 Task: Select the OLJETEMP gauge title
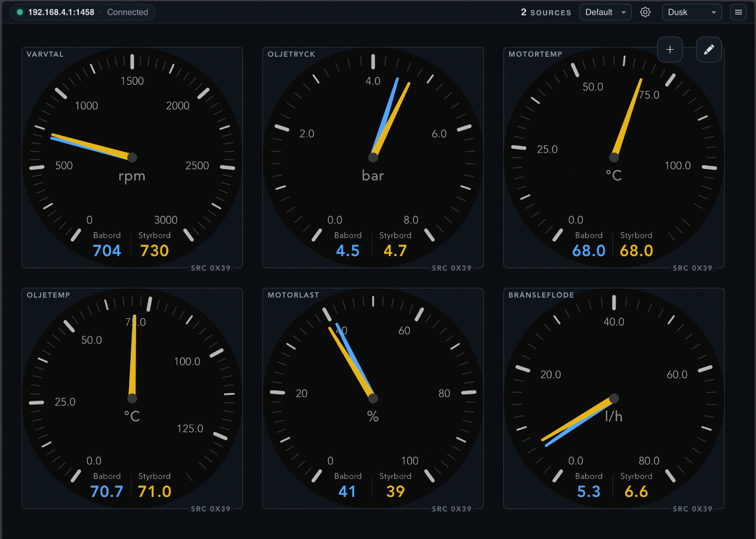(49, 295)
